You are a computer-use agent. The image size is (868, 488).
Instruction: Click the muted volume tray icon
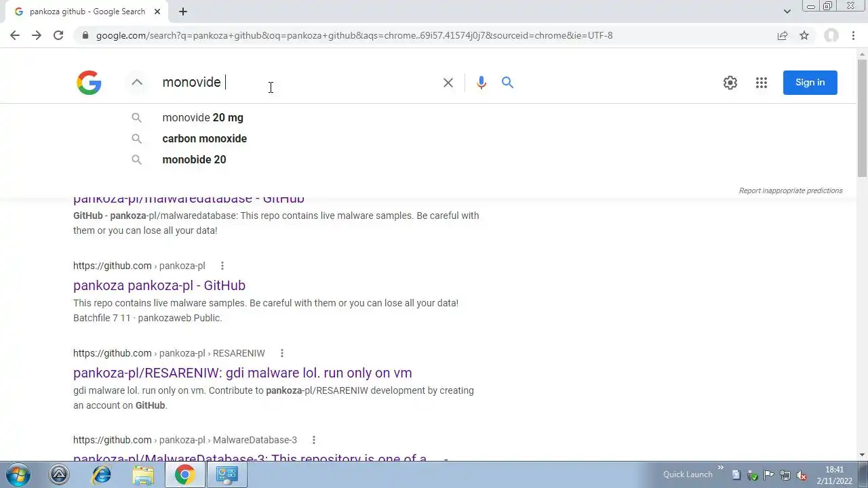point(802,475)
